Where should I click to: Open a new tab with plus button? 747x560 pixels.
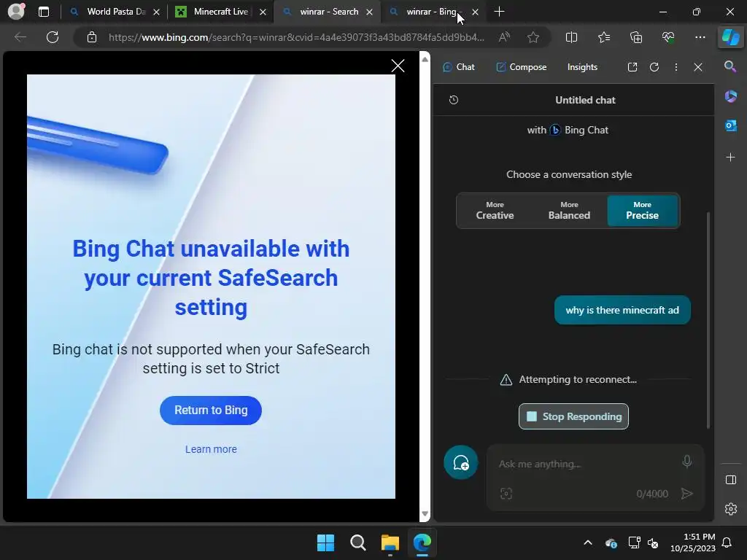click(499, 12)
